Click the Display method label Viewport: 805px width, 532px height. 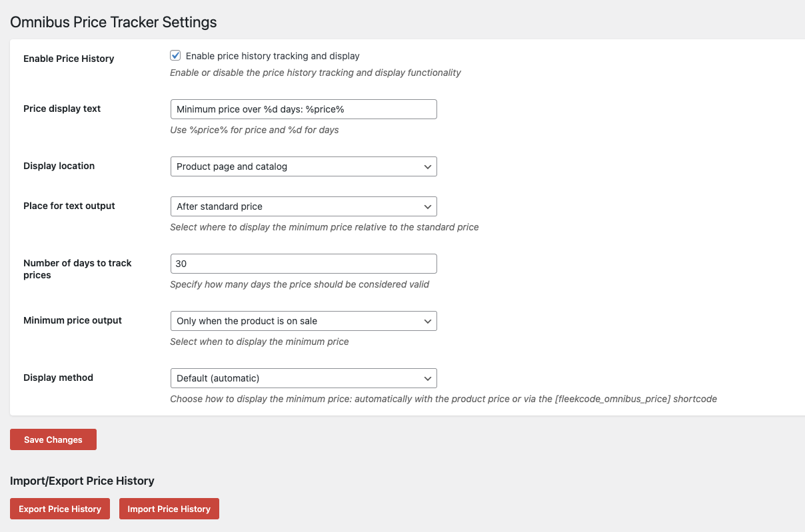(x=58, y=378)
